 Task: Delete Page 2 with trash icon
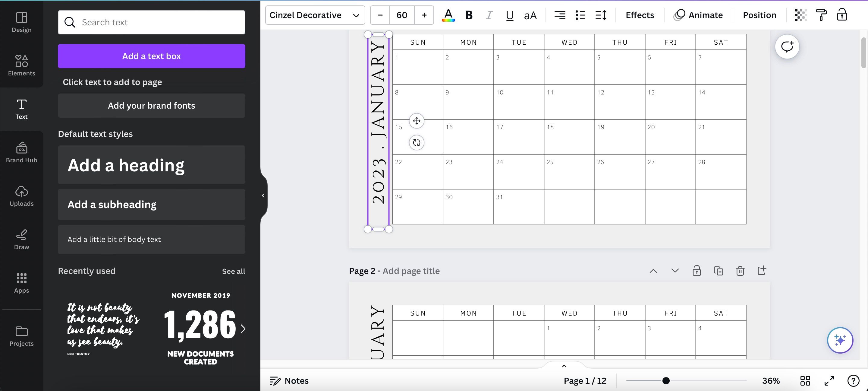pos(740,271)
